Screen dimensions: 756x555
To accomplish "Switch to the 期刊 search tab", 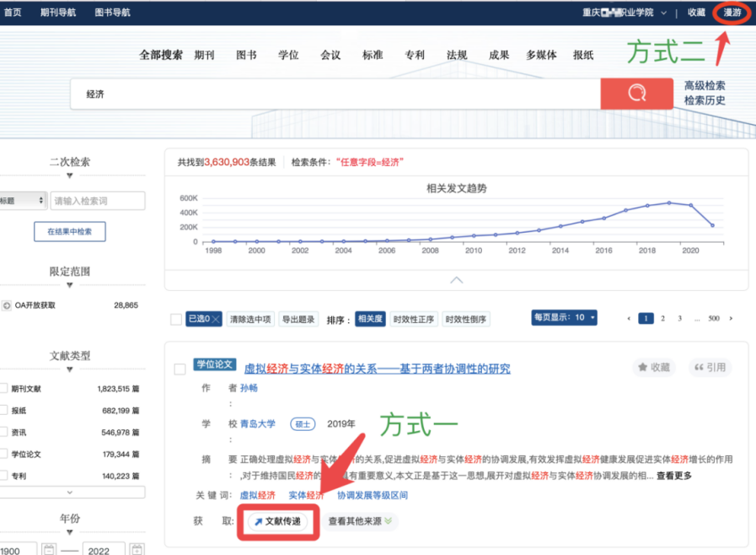I will [204, 55].
